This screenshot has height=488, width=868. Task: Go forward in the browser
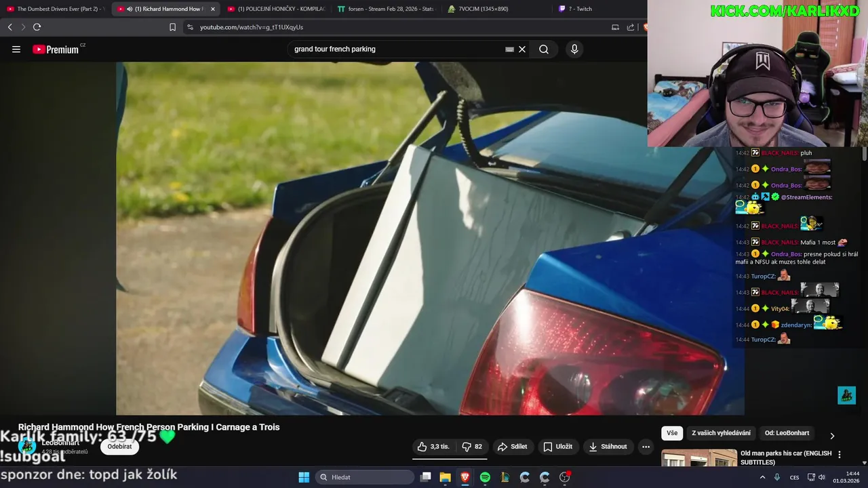coord(23,27)
